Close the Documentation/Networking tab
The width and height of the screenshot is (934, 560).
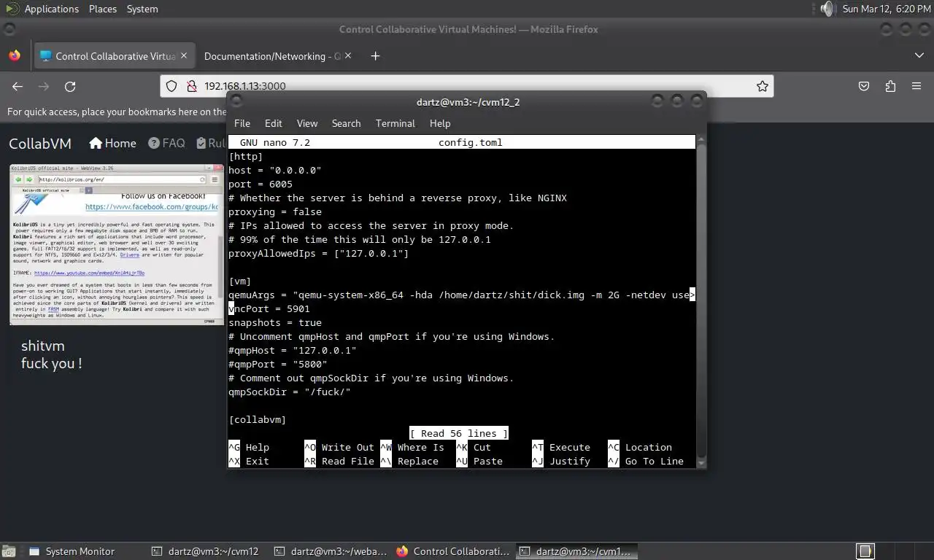[348, 55]
